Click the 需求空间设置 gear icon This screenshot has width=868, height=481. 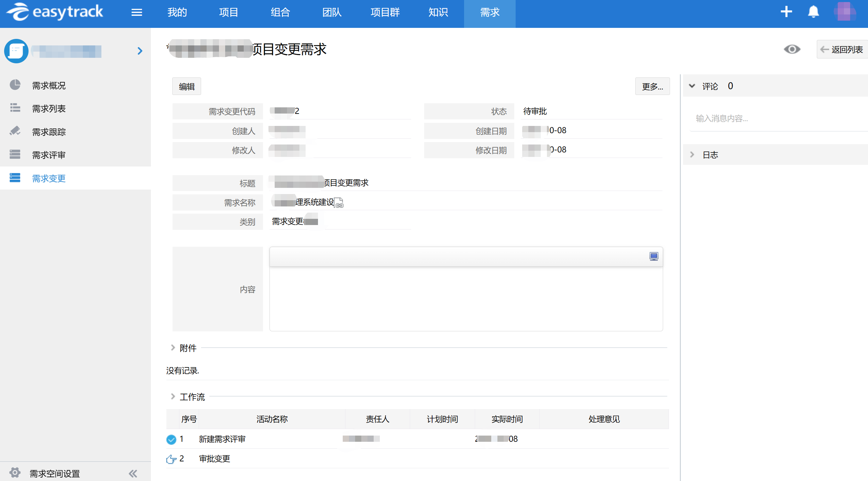point(15,472)
